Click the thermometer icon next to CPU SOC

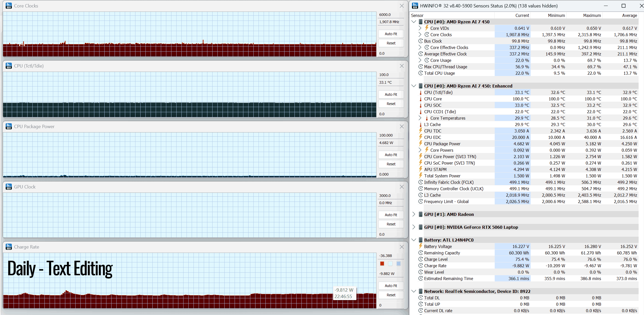(421, 105)
